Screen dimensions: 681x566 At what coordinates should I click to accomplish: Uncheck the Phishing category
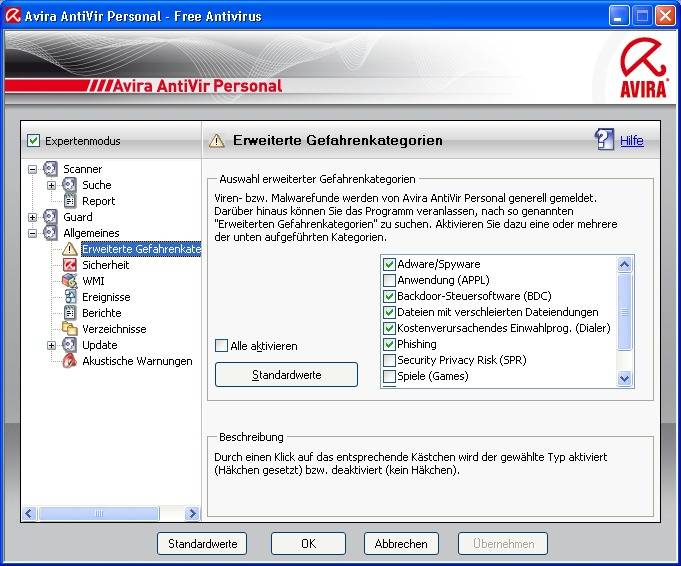click(x=389, y=344)
